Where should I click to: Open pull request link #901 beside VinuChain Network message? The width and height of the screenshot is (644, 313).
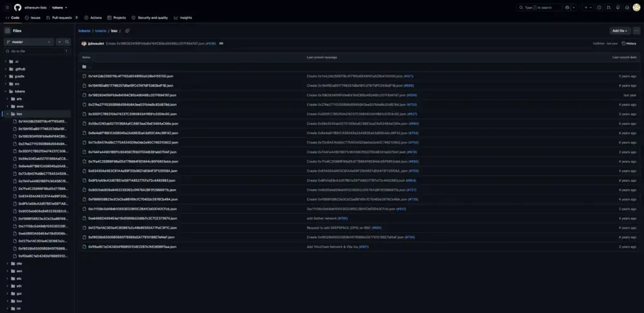tap(364, 247)
